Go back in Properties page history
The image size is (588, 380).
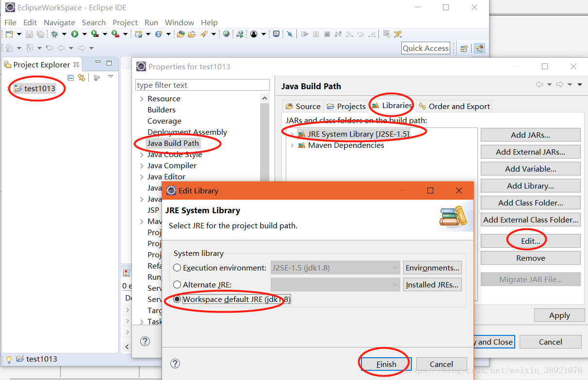tap(539, 85)
